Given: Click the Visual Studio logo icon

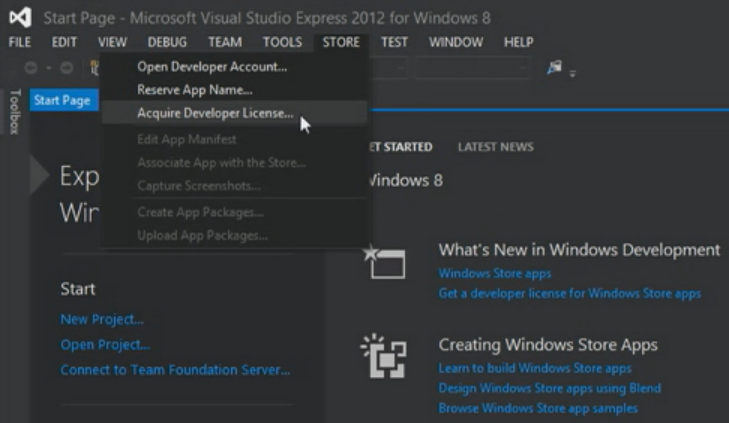Looking at the screenshot, I should [20, 17].
